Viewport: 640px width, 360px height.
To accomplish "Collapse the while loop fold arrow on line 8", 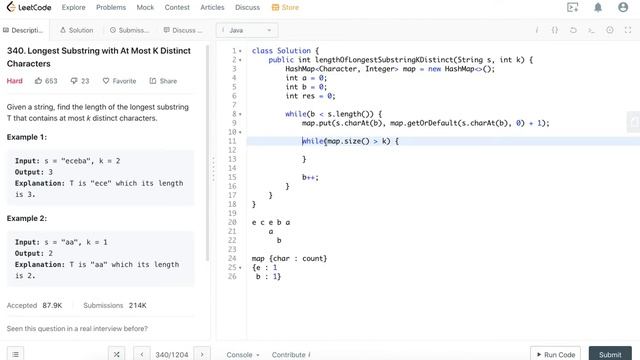I will tap(240, 114).
